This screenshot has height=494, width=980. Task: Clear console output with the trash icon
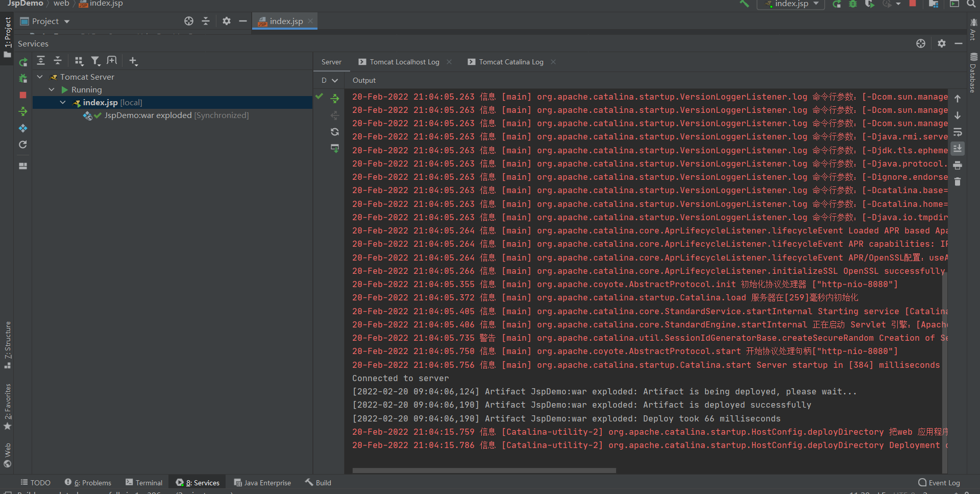coord(958,182)
